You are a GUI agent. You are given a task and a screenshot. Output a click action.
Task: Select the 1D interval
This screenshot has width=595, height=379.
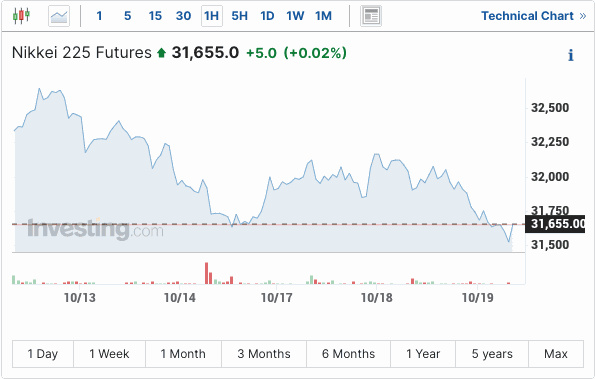coord(267,16)
